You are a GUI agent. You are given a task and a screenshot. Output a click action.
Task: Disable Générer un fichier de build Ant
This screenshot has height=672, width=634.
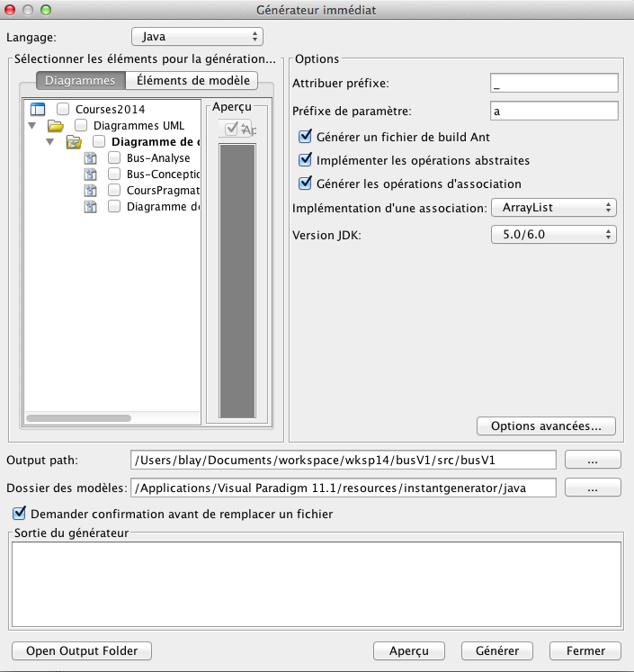[x=305, y=138]
